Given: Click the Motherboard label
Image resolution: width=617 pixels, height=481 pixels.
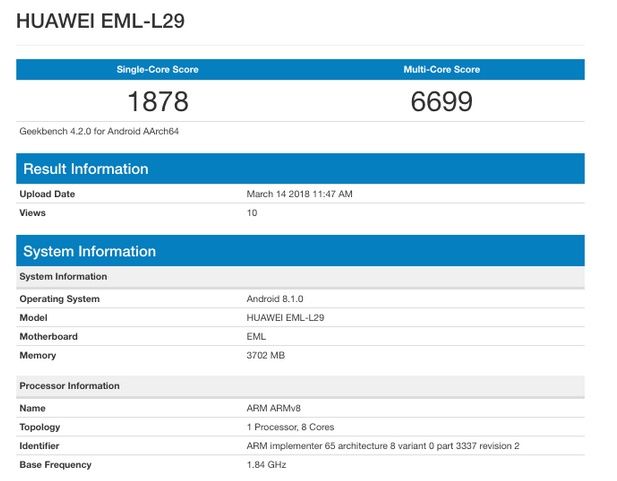Looking at the screenshot, I should (x=48, y=337).
